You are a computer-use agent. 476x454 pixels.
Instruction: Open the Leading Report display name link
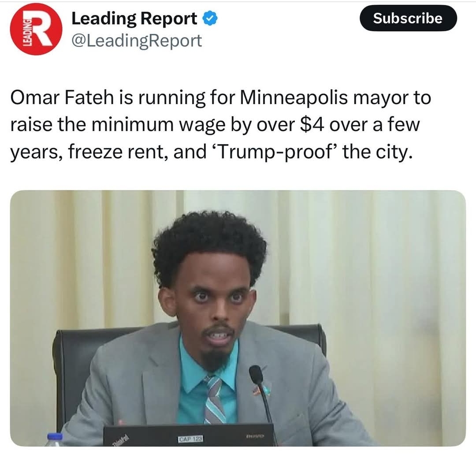pyautogui.click(x=134, y=19)
